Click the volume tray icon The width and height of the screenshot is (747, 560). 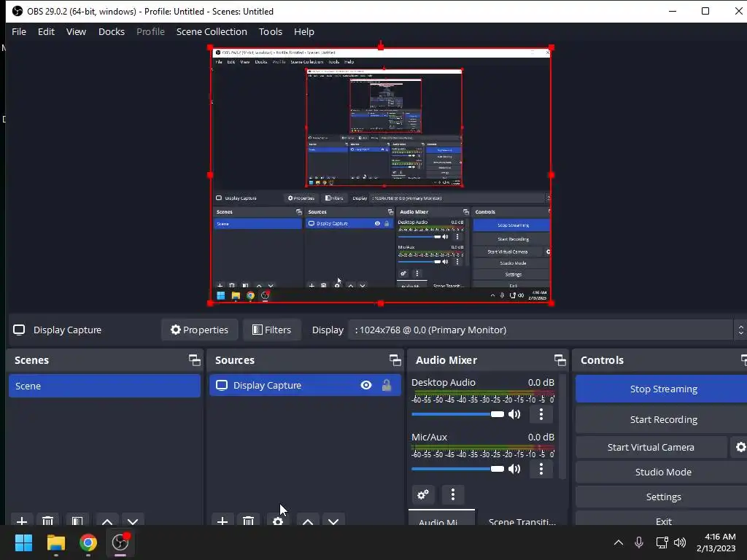pos(680,542)
